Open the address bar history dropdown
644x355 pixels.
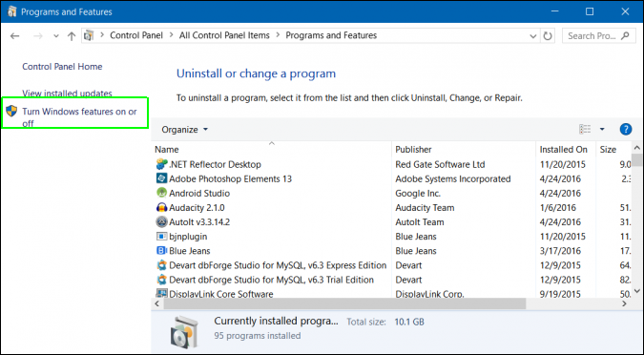pos(533,36)
